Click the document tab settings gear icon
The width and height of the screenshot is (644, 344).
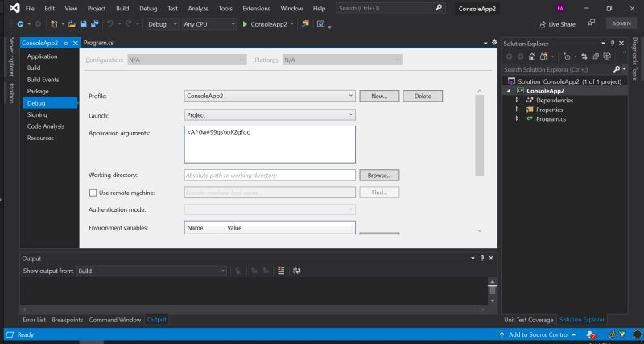pos(494,43)
